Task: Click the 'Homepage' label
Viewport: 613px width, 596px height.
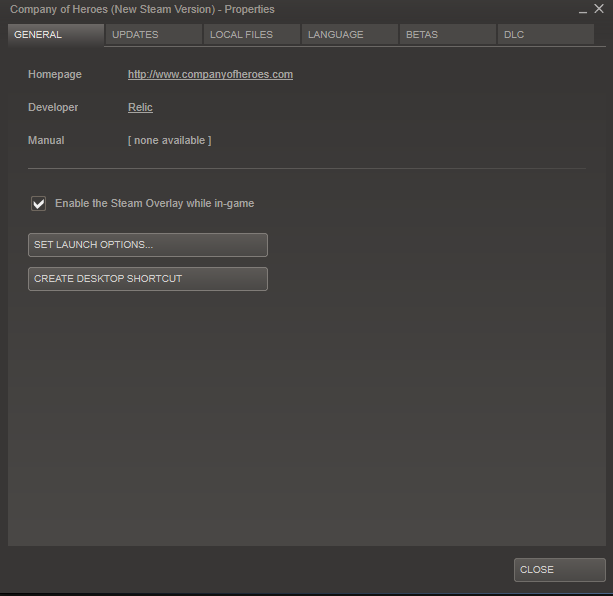Action: [x=55, y=74]
